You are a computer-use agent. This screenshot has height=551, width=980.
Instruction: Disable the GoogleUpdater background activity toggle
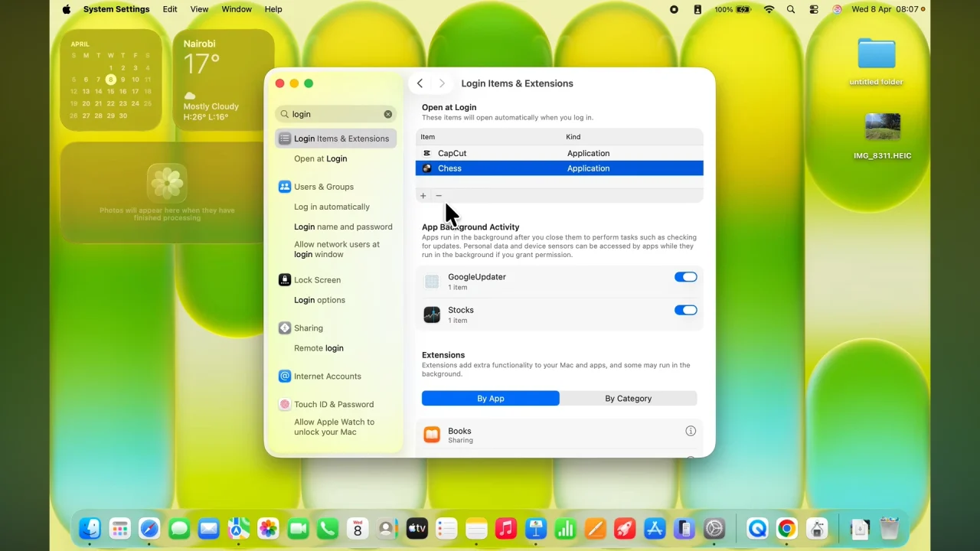tap(685, 276)
